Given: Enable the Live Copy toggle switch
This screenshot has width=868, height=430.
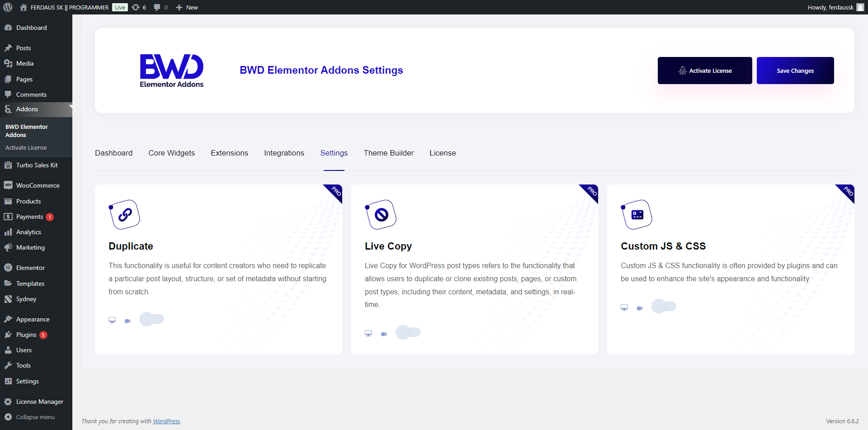Looking at the screenshot, I should coord(408,332).
